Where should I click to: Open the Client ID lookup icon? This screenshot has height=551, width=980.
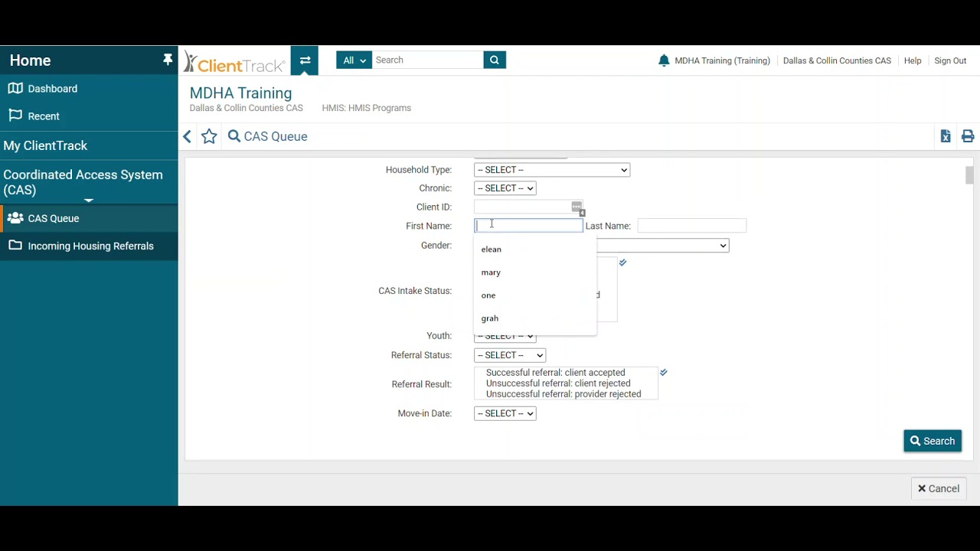[x=577, y=207]
